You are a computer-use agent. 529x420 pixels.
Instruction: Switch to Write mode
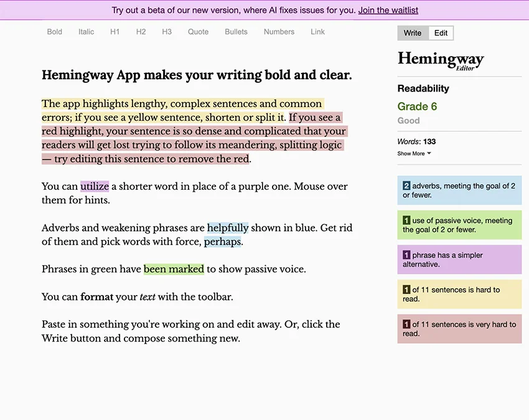tap(413, 33)
